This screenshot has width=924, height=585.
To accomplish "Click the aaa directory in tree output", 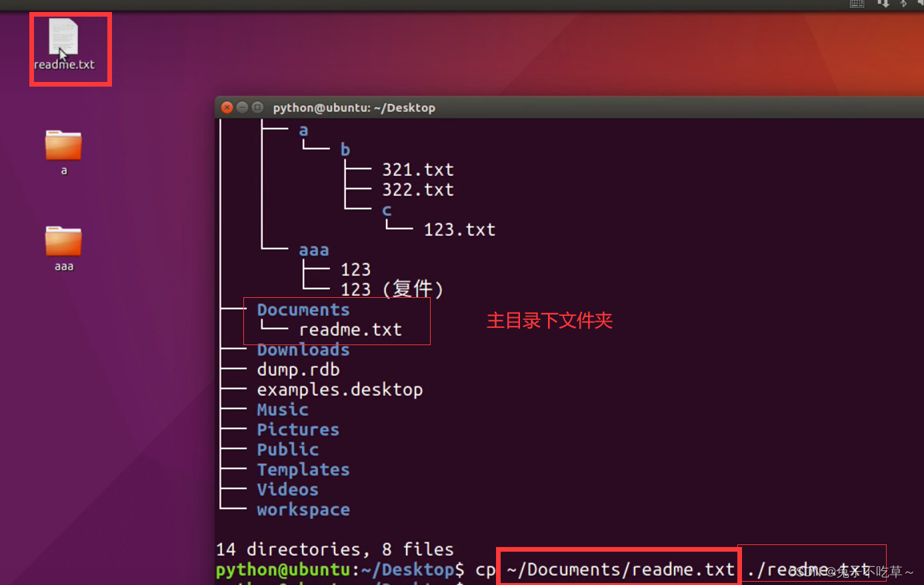I will click(314, 251).
